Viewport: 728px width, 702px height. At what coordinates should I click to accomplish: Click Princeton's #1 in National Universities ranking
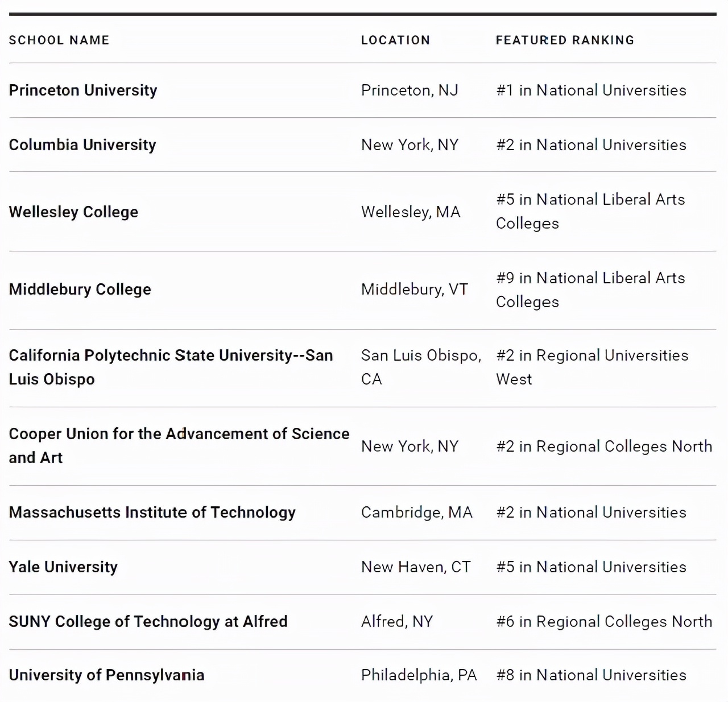click(591, 90)
